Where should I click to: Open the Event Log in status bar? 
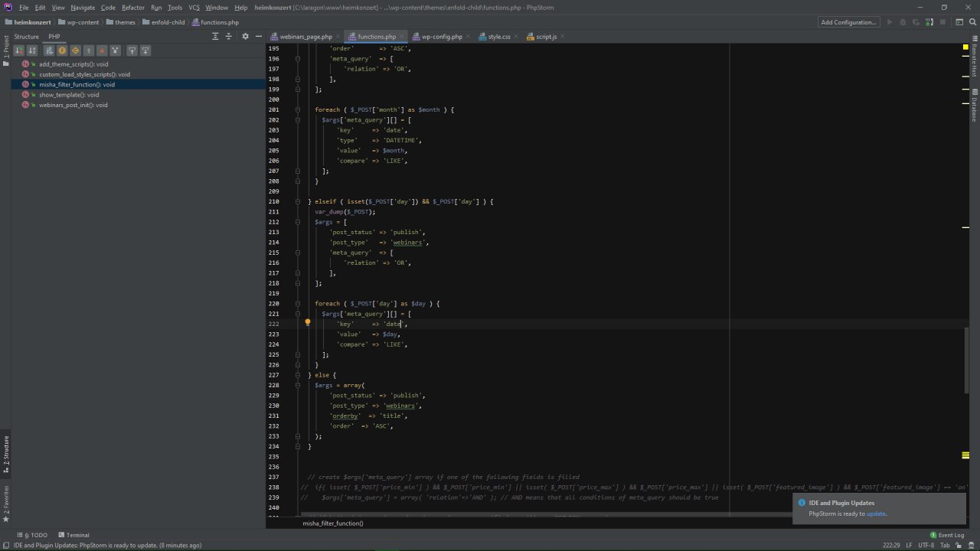click(x=946, y=535)
